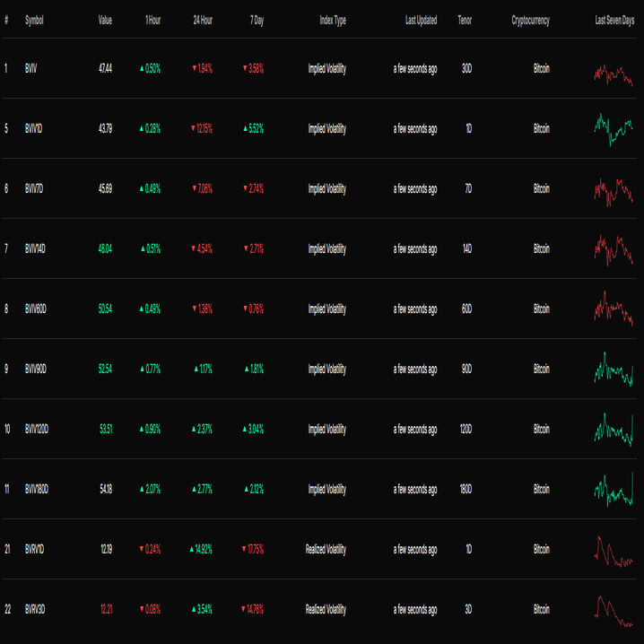644x644 pixels.
Task: Click the 1 hour change 2.07%
Action: click(151, 489)
